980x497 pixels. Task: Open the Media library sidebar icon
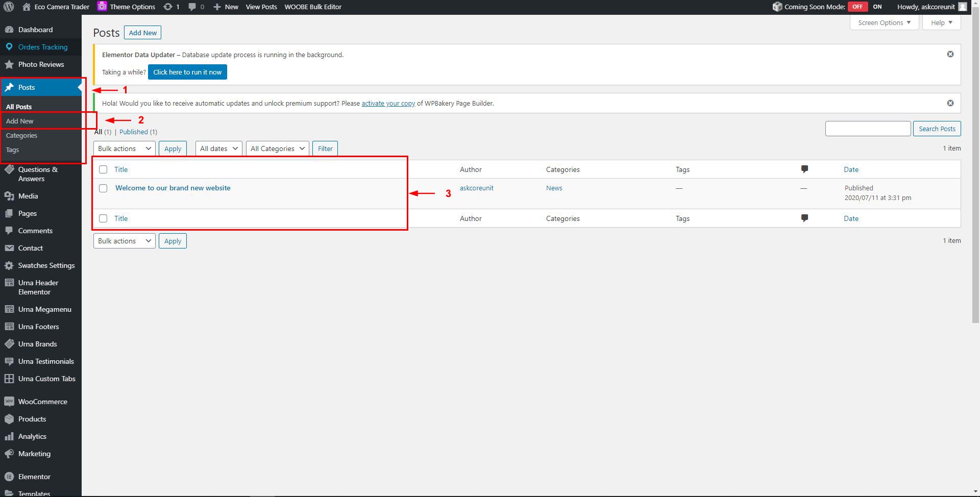[9, 196]
